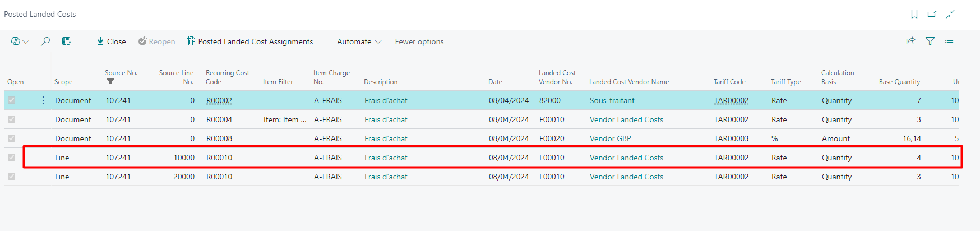Open the filter pane funnel icon
Image resolution: width=980 pixels, height=231 pixels.
[x=930, y=41]
